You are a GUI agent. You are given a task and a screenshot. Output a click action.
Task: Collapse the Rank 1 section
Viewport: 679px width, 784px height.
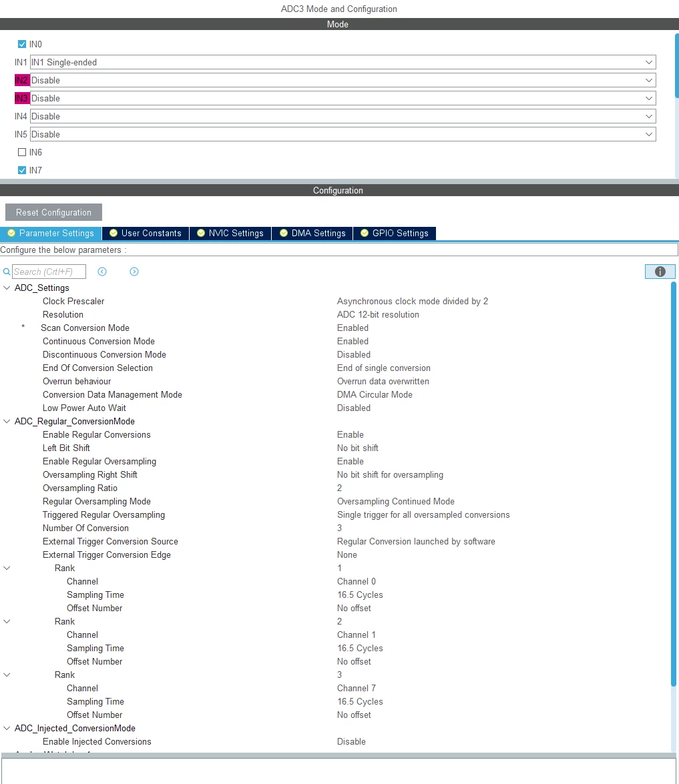coord(7,568)
